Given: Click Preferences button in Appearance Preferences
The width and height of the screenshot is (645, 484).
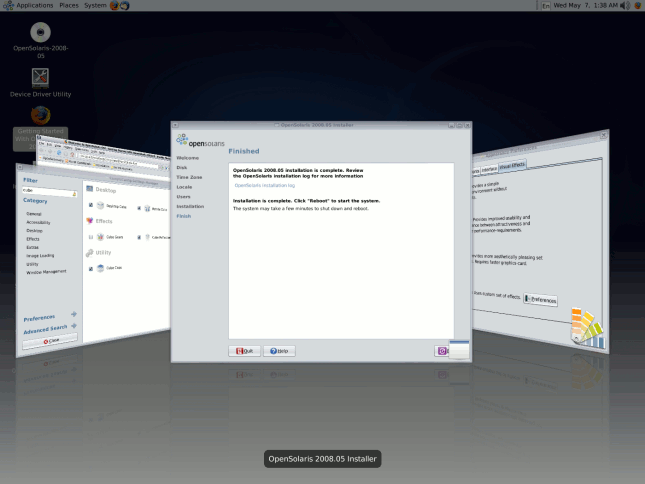Looking at the screenshot, I should click(541, 299).
